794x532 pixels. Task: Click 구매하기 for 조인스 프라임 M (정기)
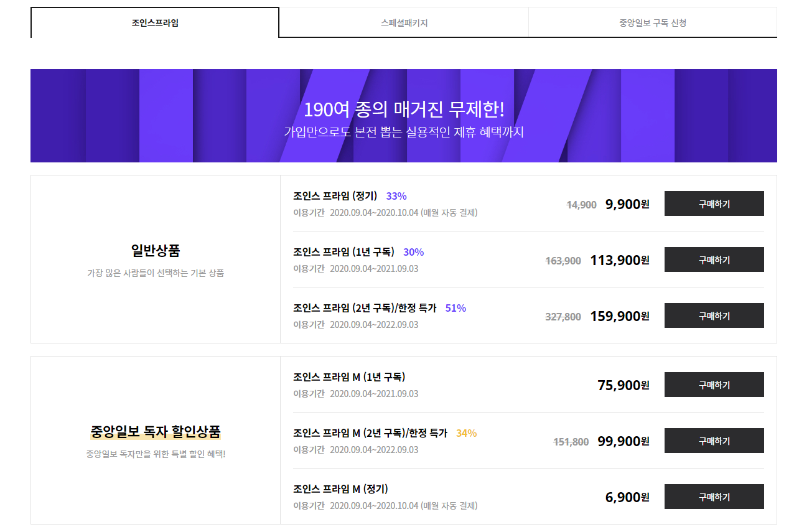714,497
